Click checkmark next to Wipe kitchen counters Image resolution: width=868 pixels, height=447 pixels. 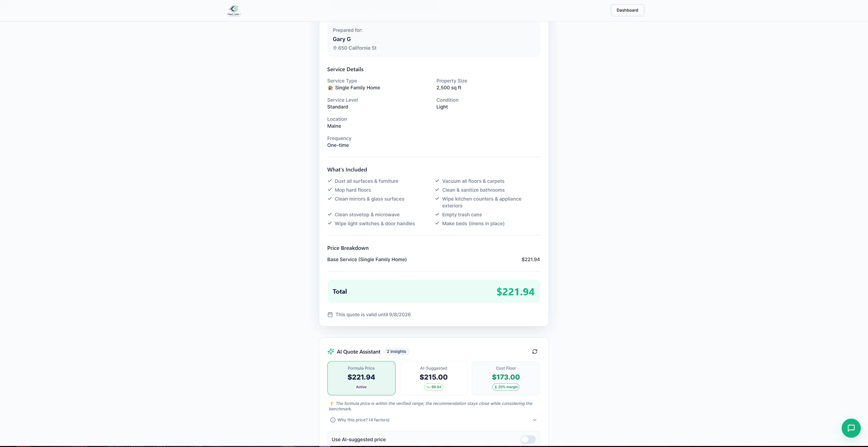tap(437, 199)
